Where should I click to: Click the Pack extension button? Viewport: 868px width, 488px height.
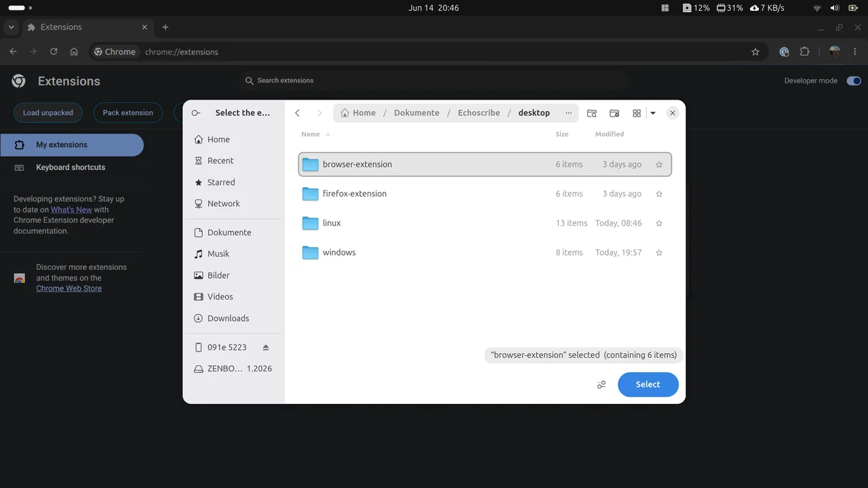click(x=128, y=113)
